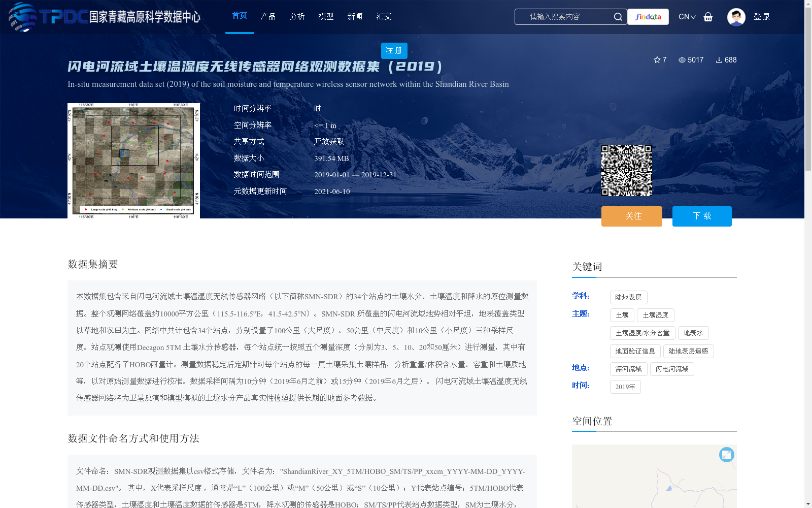812x508 pixels.
Task: Select the 土壤湿度/水分含量 keyword tag
Action: point(642,333)
